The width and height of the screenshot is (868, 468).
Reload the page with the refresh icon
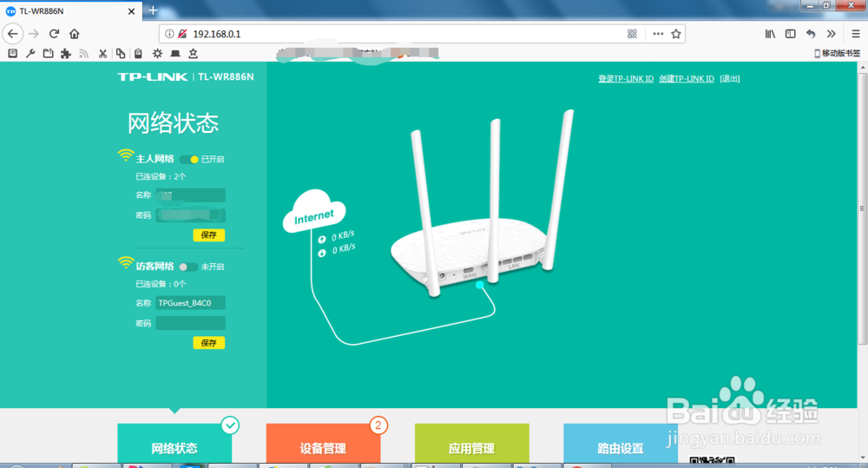point(54,34)
